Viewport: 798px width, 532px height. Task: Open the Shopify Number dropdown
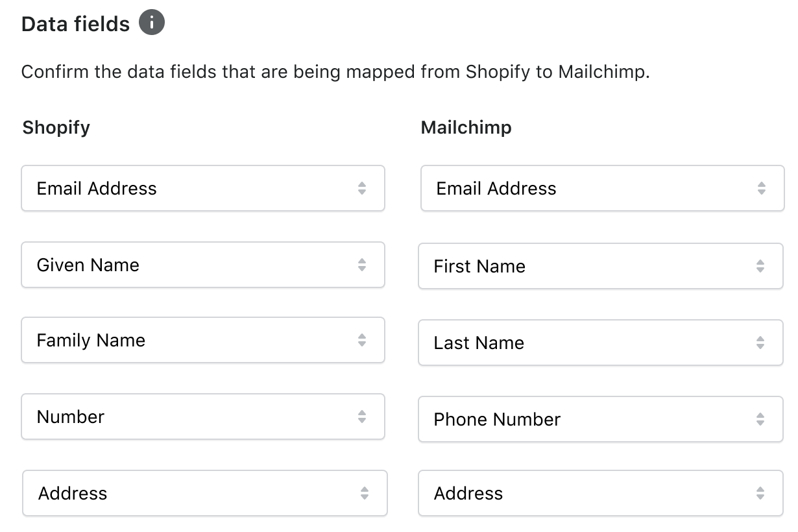(x=203, y=417)
